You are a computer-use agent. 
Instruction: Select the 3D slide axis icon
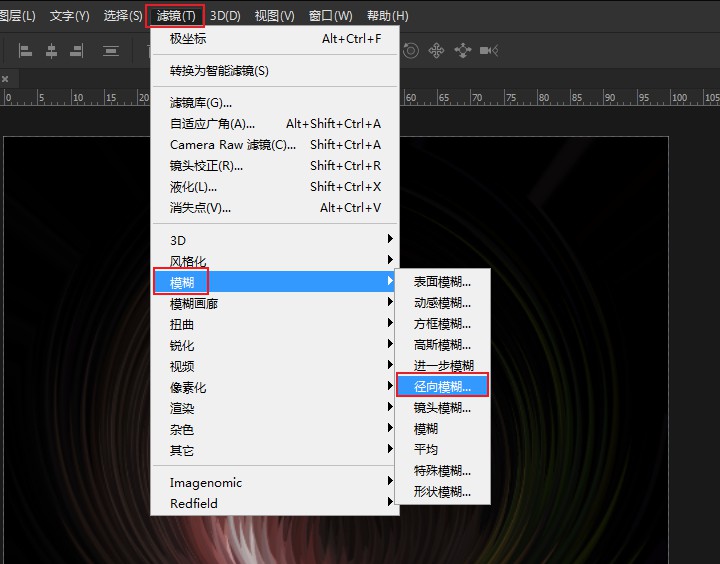(462, 50)
